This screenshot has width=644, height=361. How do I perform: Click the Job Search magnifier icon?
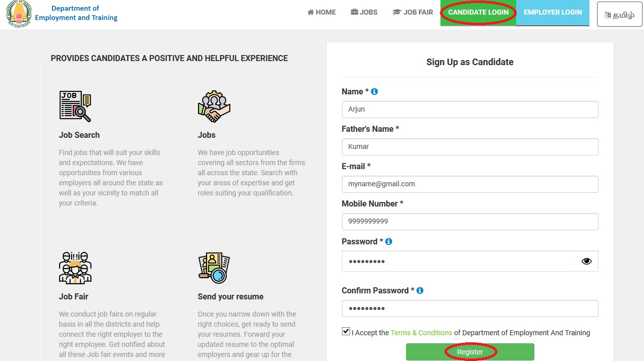pos(75,106)
